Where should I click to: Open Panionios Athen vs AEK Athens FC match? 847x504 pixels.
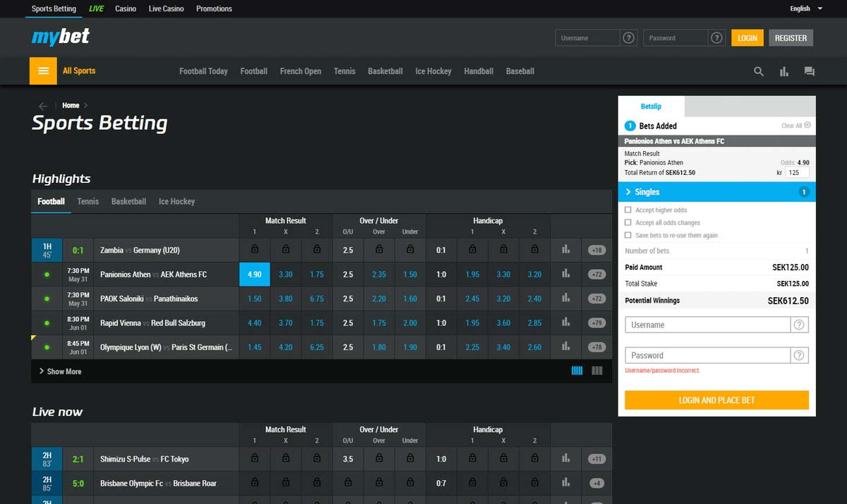[x=153, y=275]
